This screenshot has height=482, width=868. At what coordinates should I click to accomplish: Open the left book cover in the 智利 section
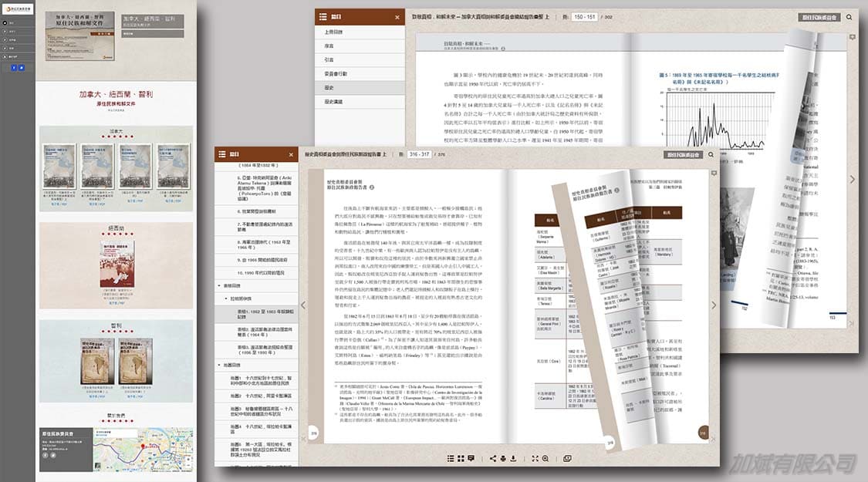[x=97, y=361]
